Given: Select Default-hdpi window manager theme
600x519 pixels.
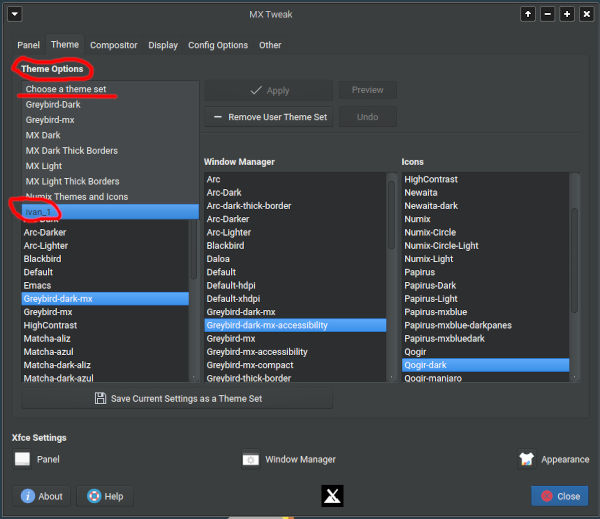Looking at the screenshot, I should pos(295,285).
